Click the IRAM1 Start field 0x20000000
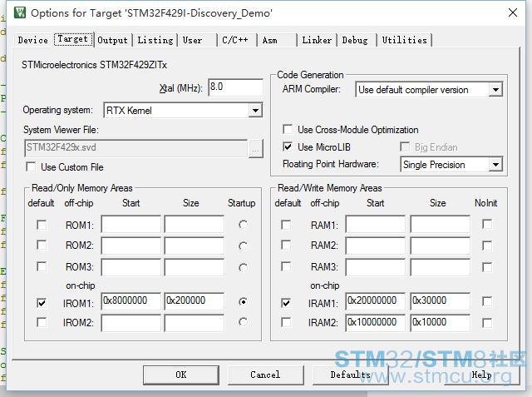This screenshot has width=532, height=397. (x=376, y=301)
